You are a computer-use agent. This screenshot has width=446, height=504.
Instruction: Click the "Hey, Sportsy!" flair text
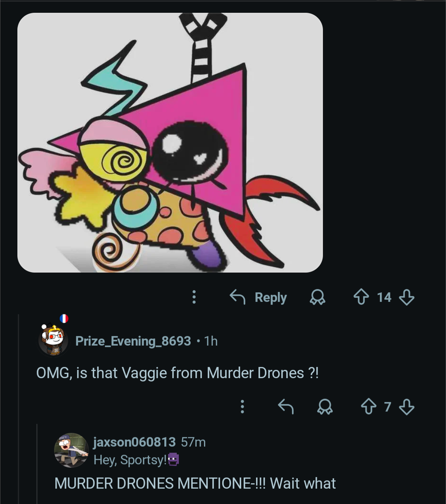click(x=130, y=460)
